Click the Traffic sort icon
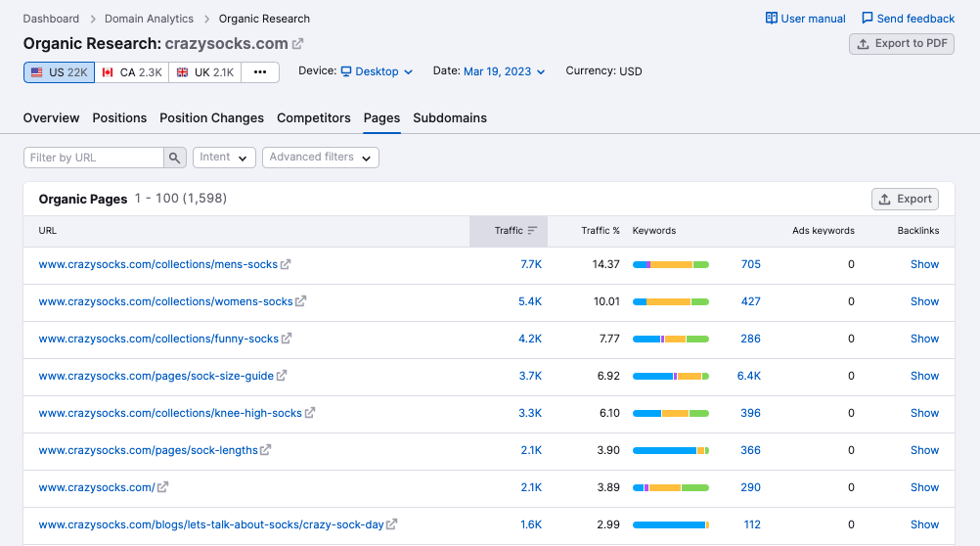980x546 pixels. coord(532,231)
